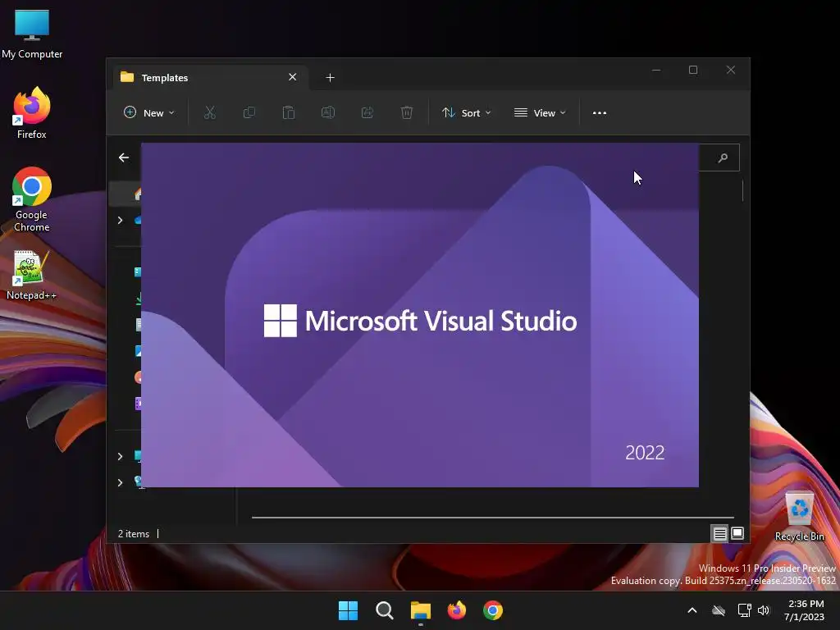Show hidden icons with tray chevron
The height and width of the screenshot is (630, 840).
point(692,610)
